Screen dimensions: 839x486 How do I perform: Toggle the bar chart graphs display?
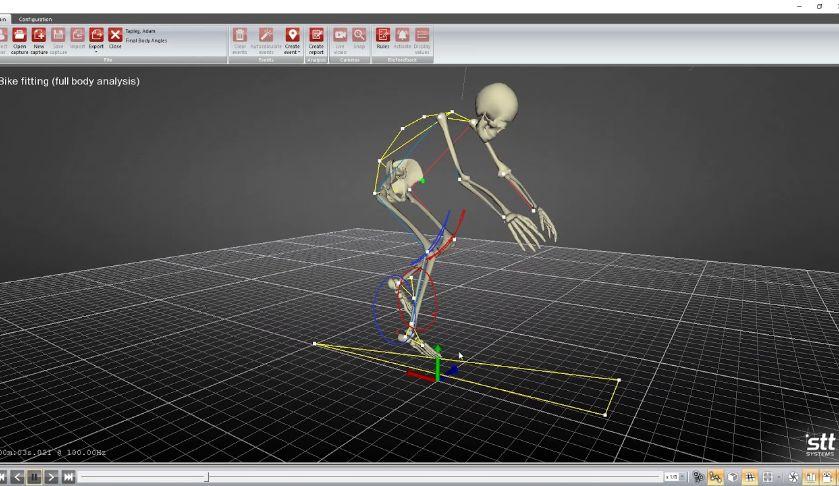[x=811, y=476]
